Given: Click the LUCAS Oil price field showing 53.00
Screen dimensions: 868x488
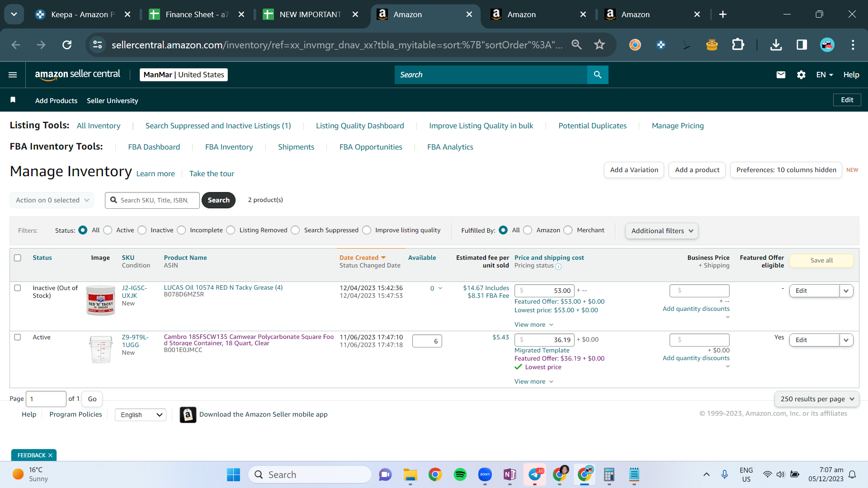Looking at the screenshot, I should tap(544, 291).
